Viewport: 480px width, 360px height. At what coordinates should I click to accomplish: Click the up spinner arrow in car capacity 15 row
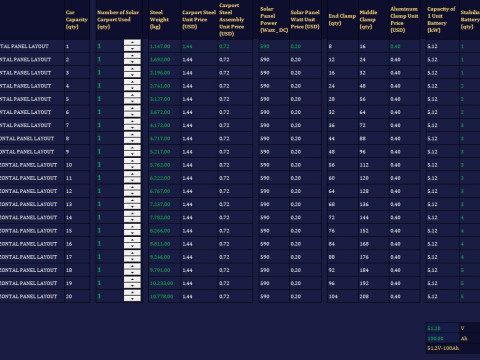[x=132, y=227]
